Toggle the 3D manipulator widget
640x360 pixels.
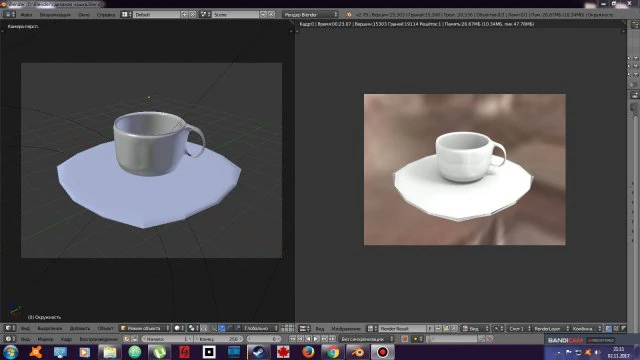pos(213,328)
